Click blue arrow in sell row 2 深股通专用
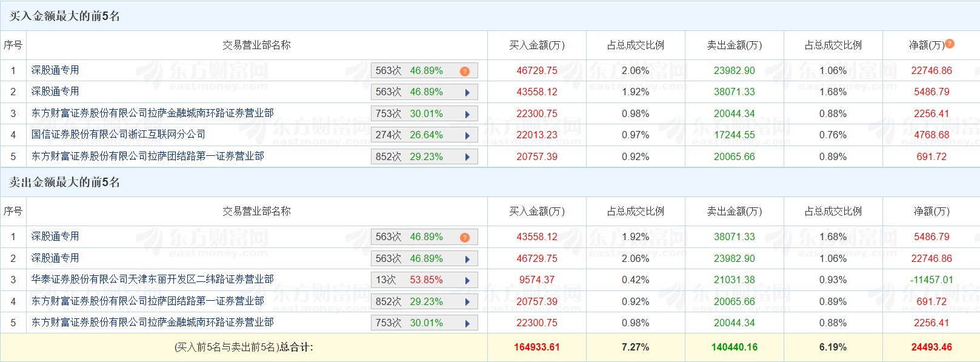The image size is (980, 362). pyautogui.click(x=467, y=260)
